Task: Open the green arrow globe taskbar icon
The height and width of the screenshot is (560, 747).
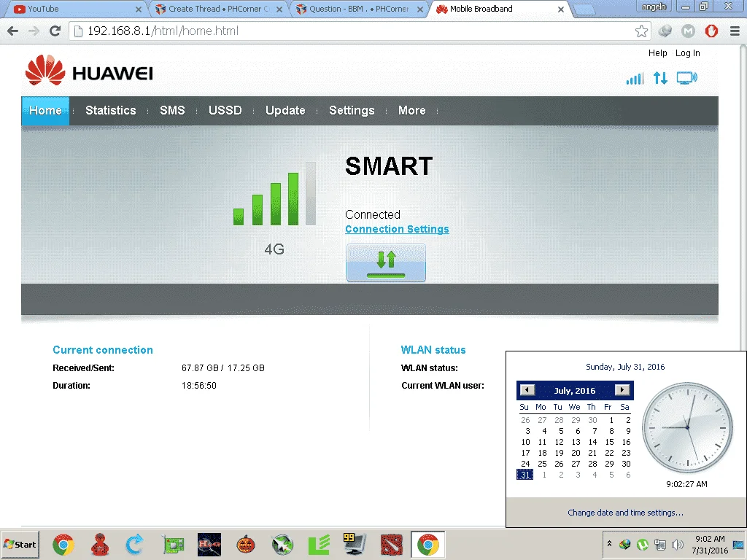Action: coord(282,545)
